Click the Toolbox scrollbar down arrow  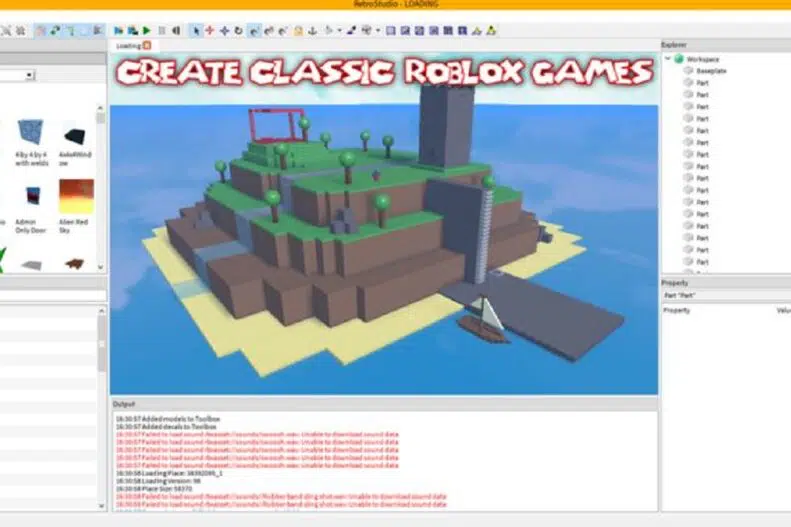(101, 267)
